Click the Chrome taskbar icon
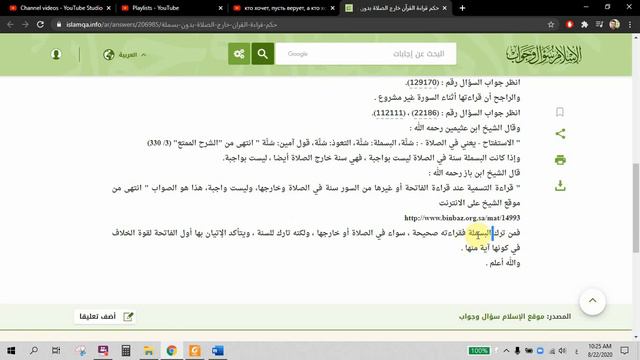 (171, 350)
